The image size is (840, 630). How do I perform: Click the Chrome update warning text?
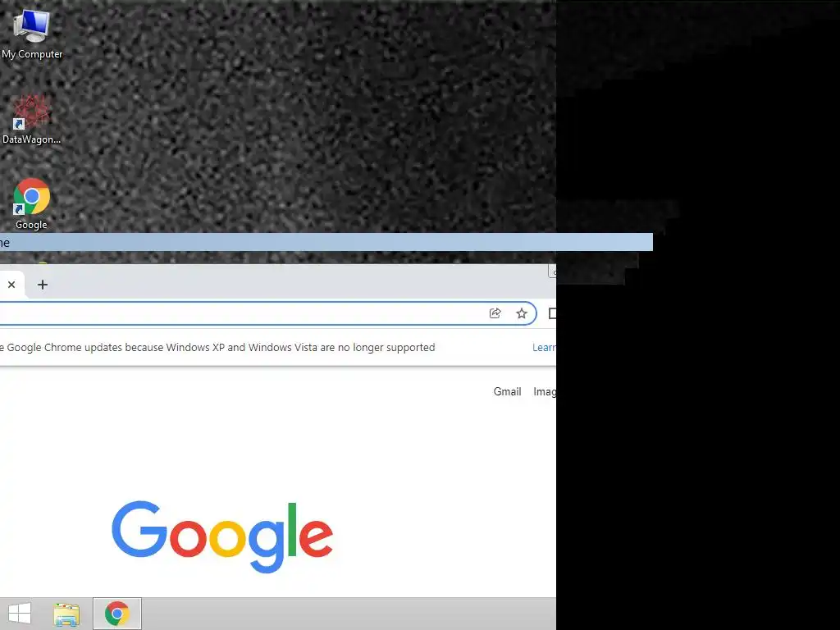click(x=217, y=348)
